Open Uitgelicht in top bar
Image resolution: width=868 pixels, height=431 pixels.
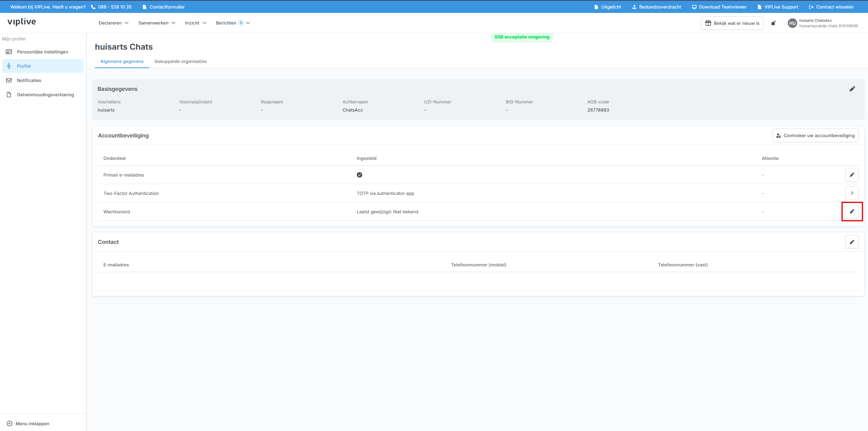pyautogui.click(x=607, y=7)
